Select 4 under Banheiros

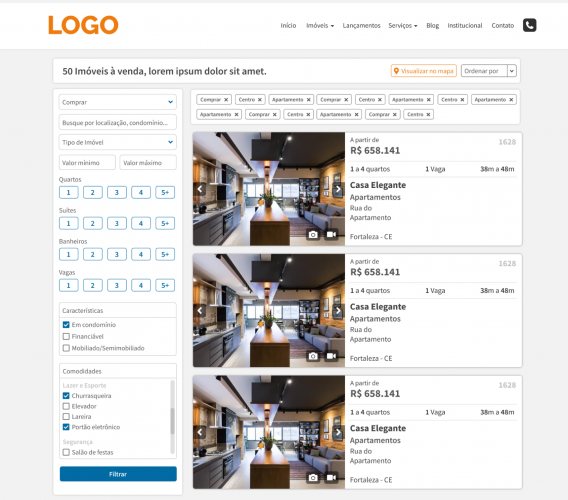(x=141, y=254)
